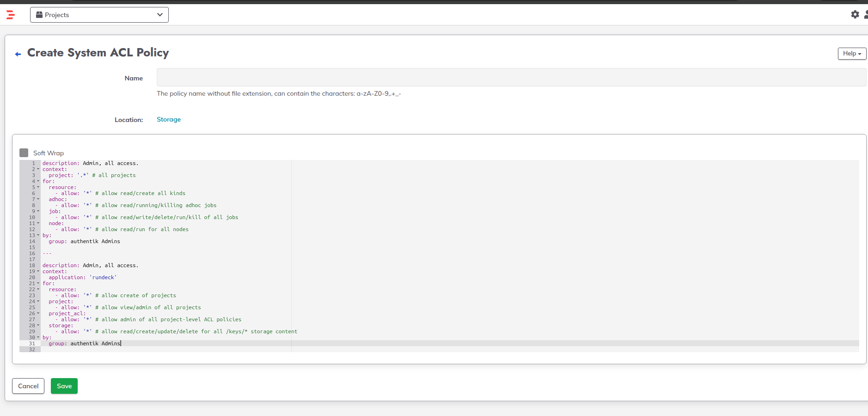Open the settings gear menu
Screen dimensions: 868x416
(x=855, y=14)
